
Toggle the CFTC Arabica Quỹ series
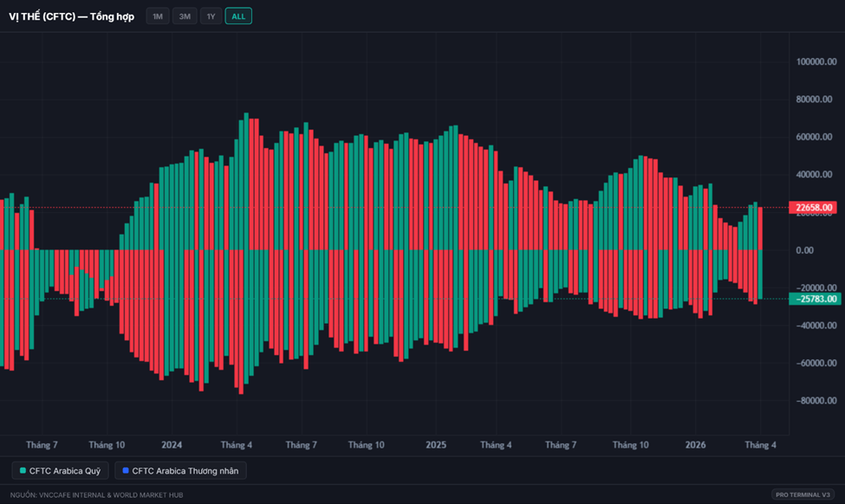(x=60, y=471)
